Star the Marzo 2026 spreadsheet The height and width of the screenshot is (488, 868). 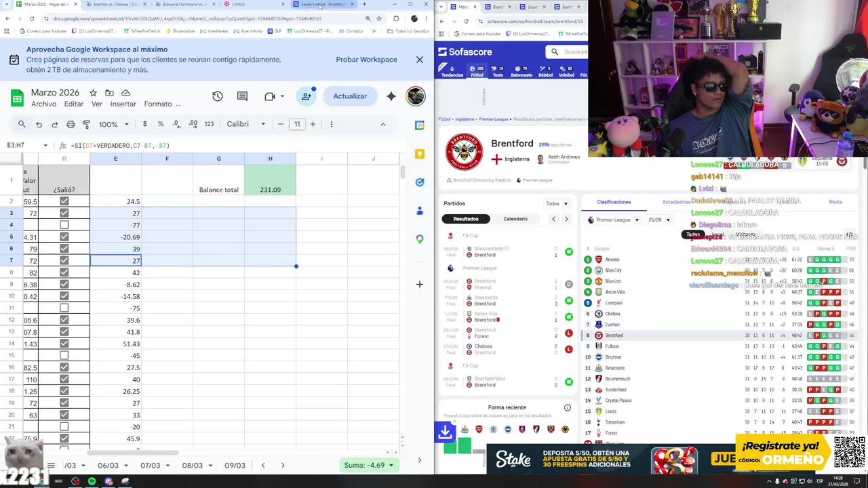[x=93, y=93]
